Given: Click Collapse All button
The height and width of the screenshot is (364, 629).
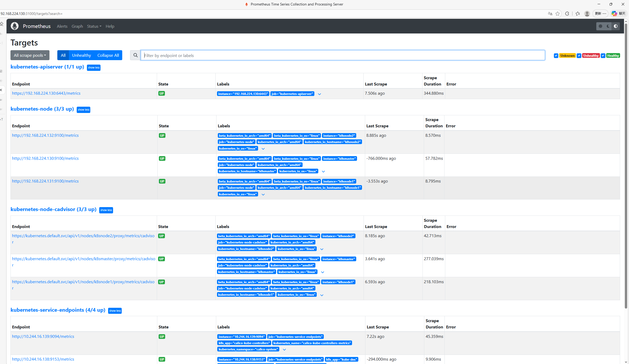Looking at the screenshot, I should point(108,55).
